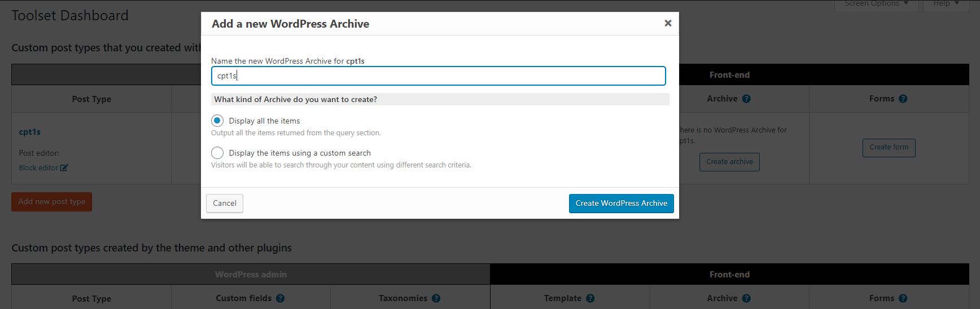This screenshot has width=980, height=309.
Task: Open the cpt1s post type link
Action: point(30,131)
